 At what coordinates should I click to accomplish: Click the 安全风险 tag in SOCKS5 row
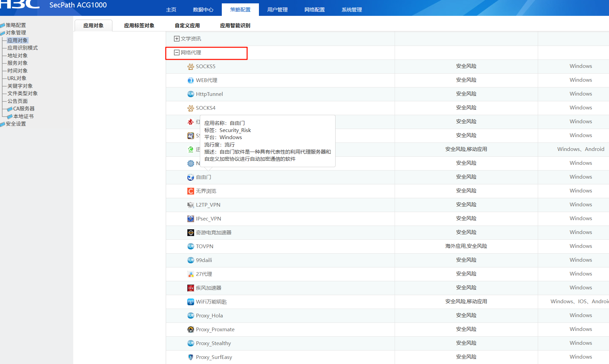466,66
